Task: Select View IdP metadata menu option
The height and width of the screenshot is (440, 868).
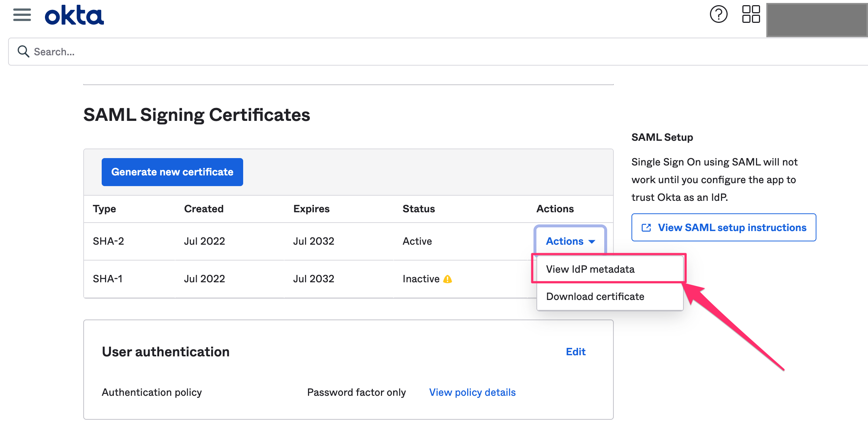Action: point(590,269)
